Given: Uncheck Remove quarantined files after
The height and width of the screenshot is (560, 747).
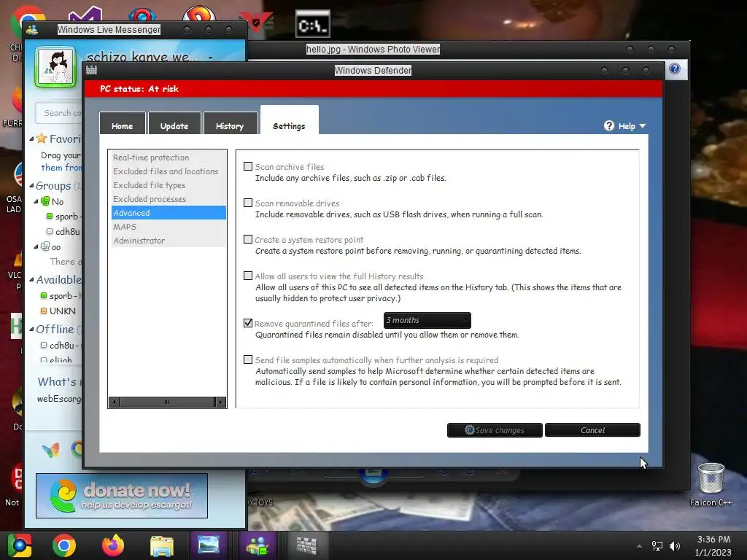Looking at the screenshot, I should coord(248,323).
